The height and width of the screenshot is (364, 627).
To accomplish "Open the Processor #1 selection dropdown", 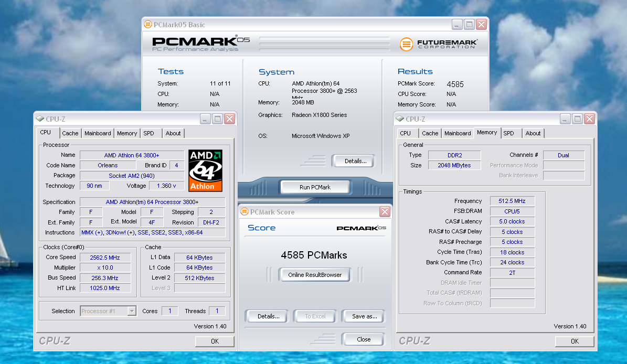I will click(x=132, y=311).
